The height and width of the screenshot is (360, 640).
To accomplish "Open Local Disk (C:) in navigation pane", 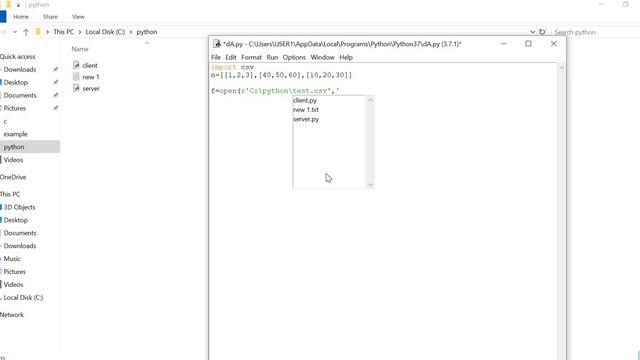I will tap(23, 298).
